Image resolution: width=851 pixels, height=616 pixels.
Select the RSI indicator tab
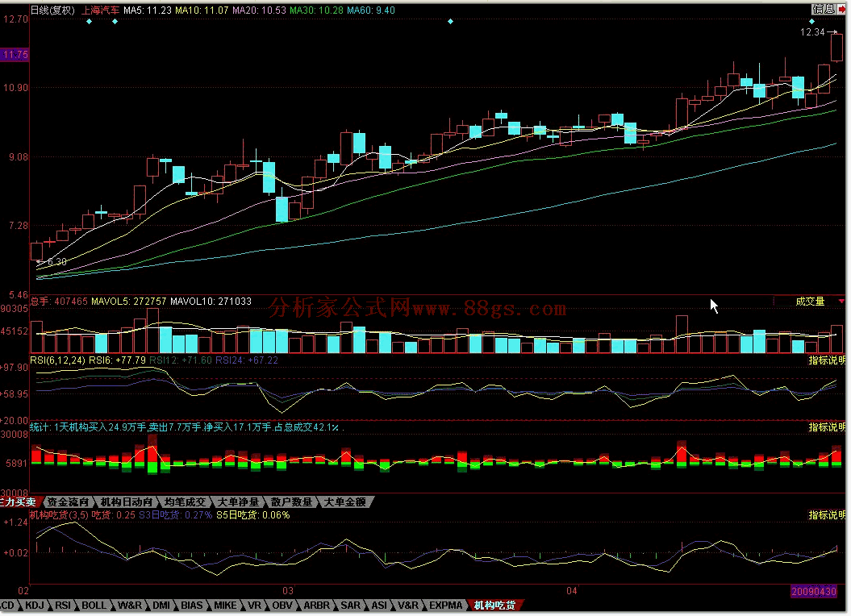[x=63, y=606]
